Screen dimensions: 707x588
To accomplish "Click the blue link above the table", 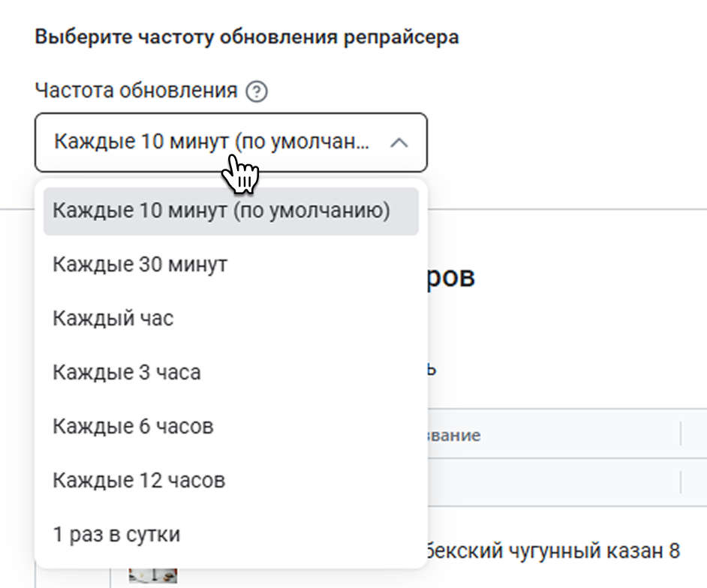I will click(x=433, y=370).
